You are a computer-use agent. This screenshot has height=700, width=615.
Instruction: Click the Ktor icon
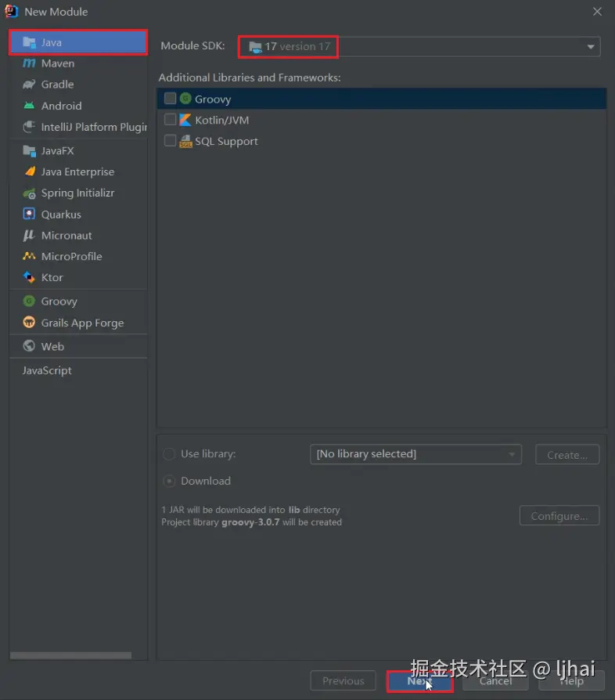point(29,277)
